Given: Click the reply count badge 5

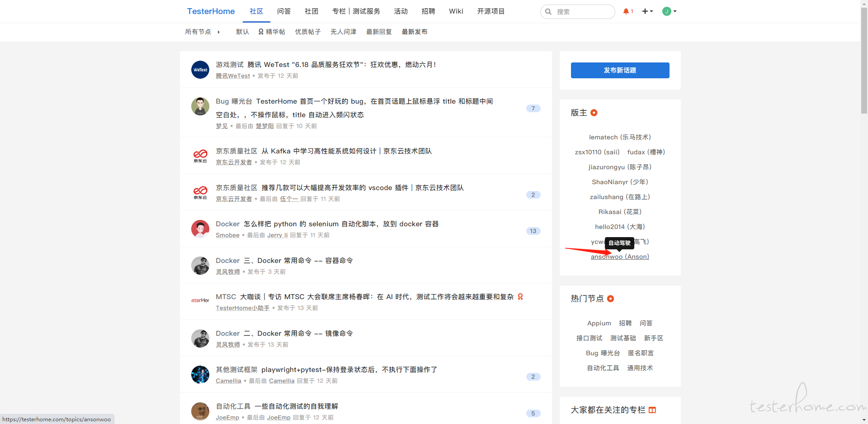Looking at the screenshot, I should [533, 413].
